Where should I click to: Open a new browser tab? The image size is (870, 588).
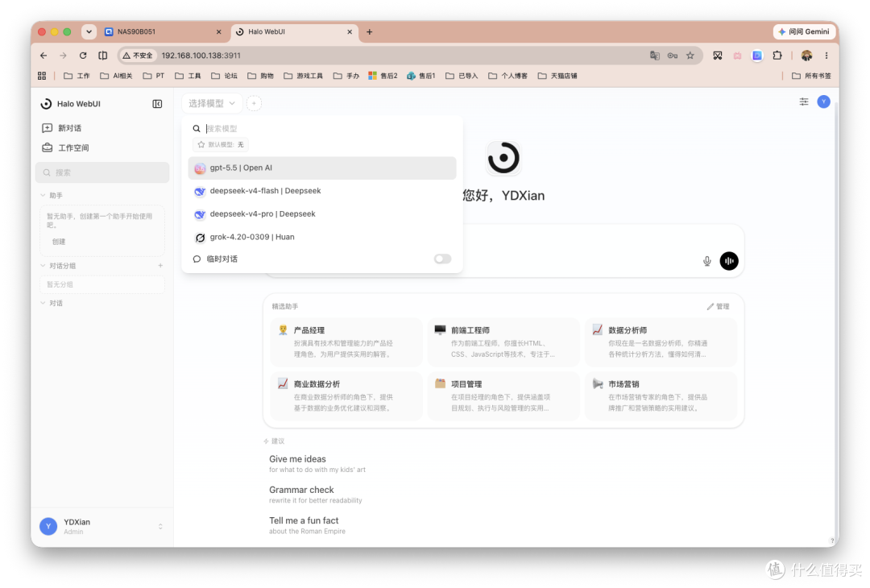click(370, 31)
